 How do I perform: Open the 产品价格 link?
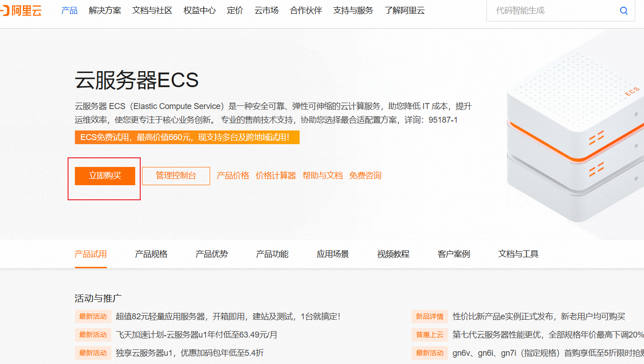pyautogui.click(x=233, y=176)
